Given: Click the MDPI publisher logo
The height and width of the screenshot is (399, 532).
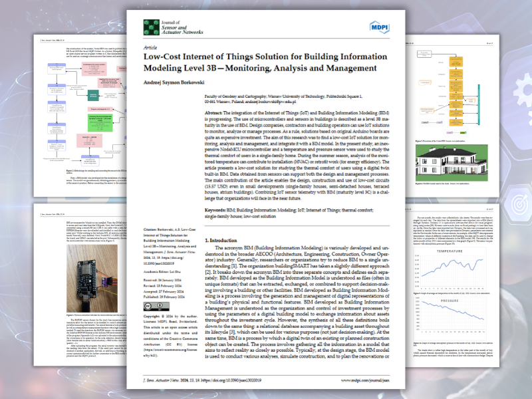Looking at the screenshot, I should [x=379, y=27].
